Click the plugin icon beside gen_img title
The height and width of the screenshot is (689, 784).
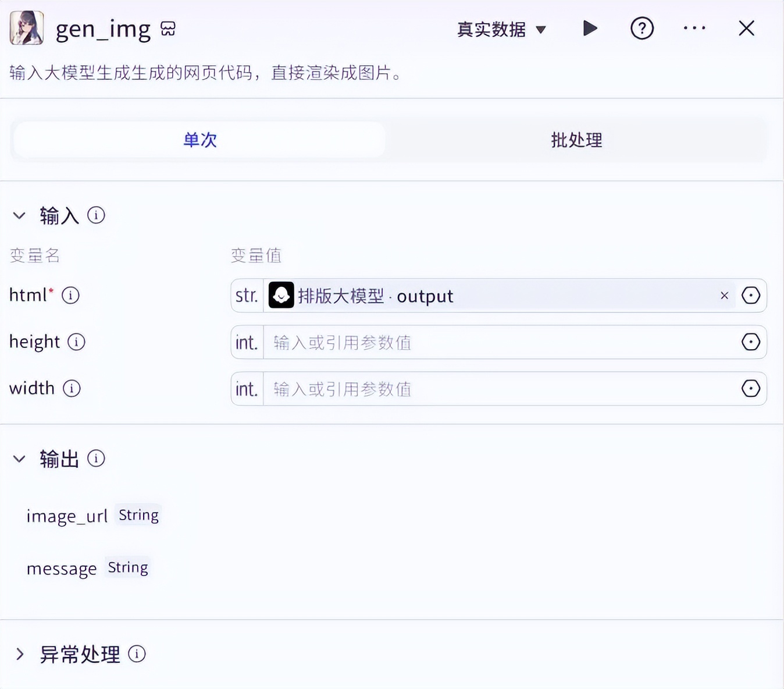pos(168,29)
